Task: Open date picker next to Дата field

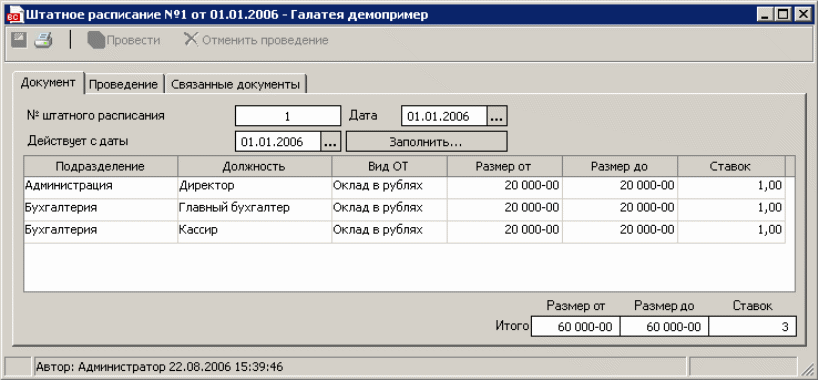Action: pyautogui.click(x=497, y=116)
